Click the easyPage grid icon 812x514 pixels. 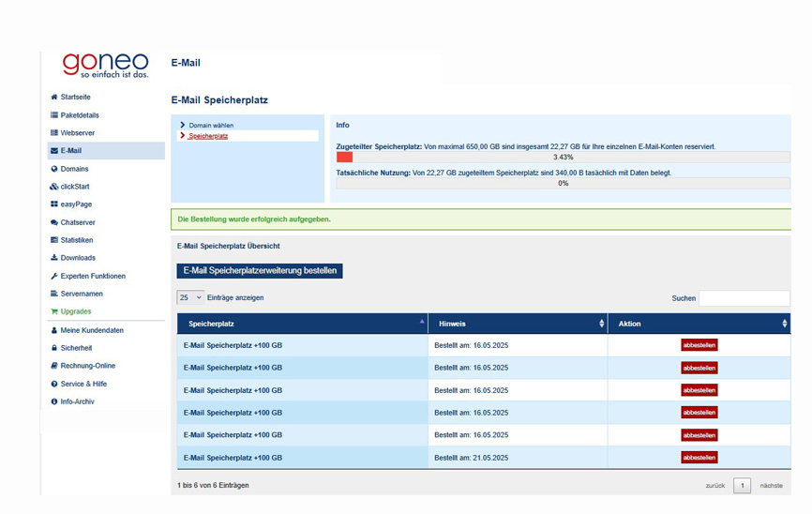[x=53, y=204]
